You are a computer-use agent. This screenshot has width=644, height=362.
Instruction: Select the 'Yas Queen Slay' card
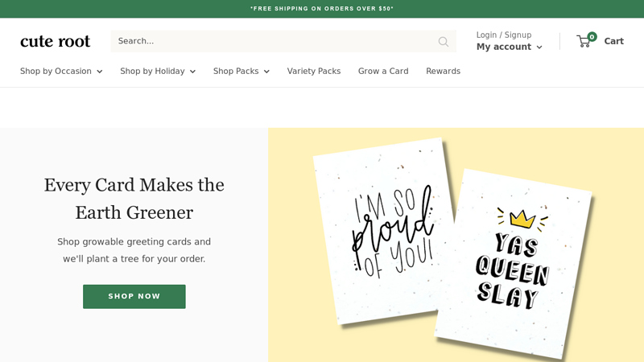[514, 263]
